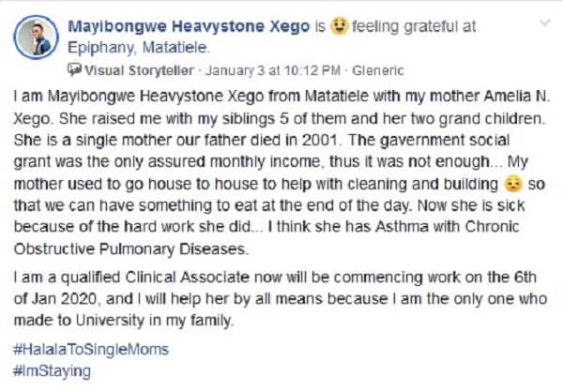Click the sad emoji after 'cleaning and building'
The height and width of the screenshot is (392, 563).
pos(512,184)
